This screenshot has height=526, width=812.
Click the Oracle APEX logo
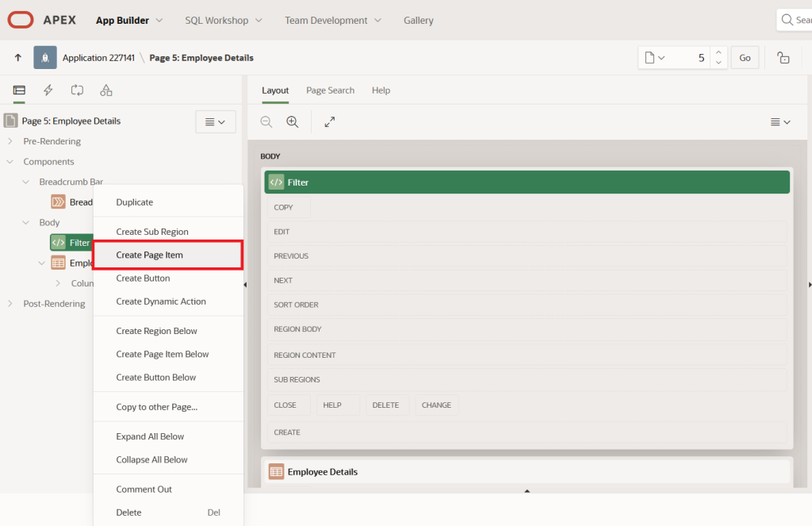click(x=21, y=20)
